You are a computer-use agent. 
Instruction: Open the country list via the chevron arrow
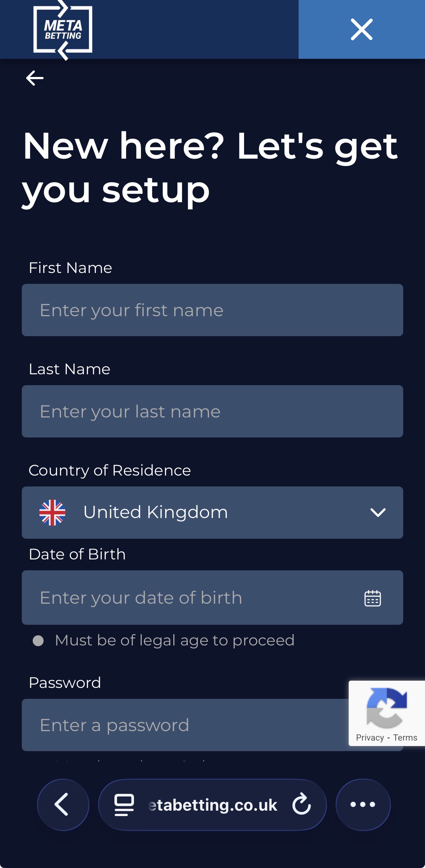pos(378,512)
